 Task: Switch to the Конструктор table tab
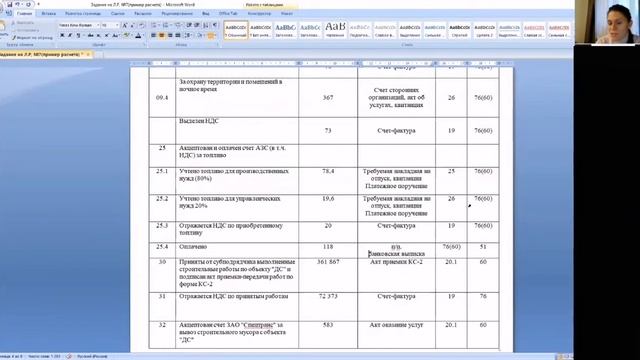pos(259,13)
